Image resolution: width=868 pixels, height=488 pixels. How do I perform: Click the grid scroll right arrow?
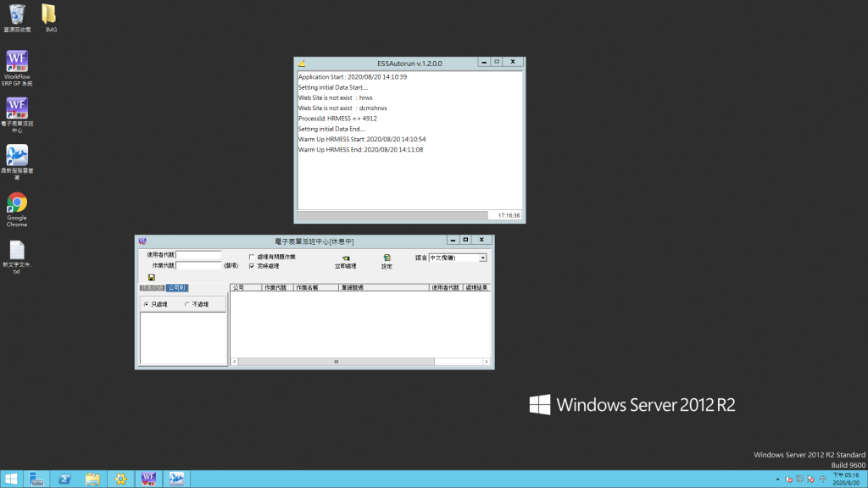coord(487,362)
